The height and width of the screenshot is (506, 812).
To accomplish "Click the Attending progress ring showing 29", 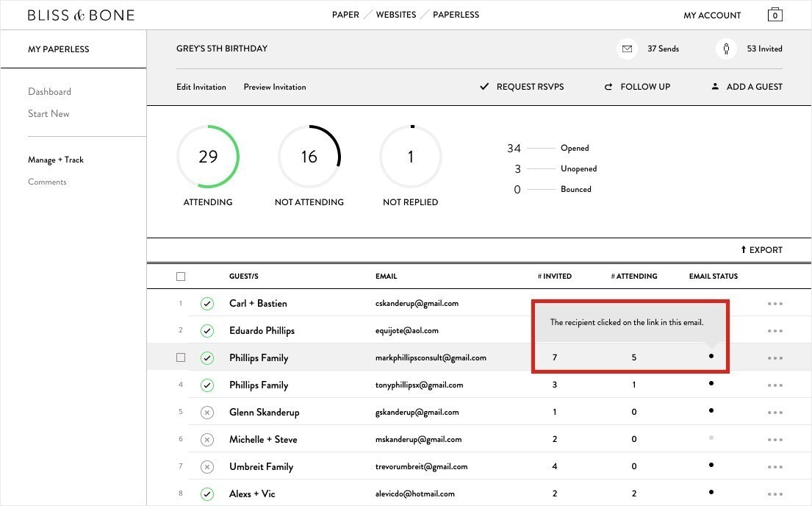I will (x=208, y=157).
